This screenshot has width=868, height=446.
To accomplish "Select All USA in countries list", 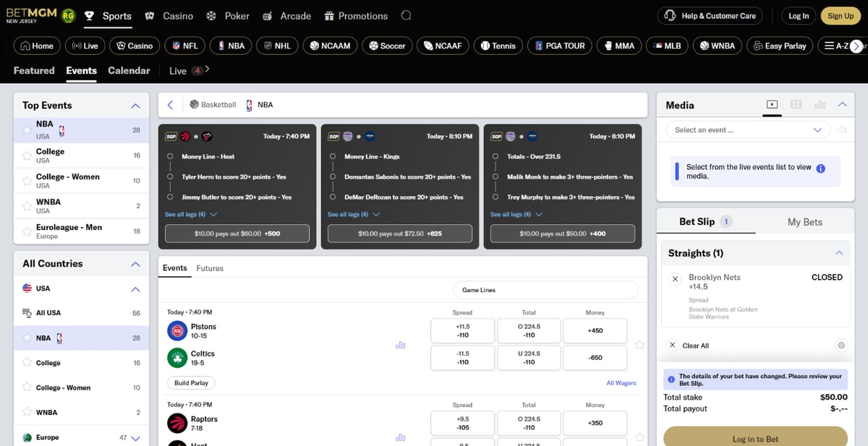I will (81, 313).
